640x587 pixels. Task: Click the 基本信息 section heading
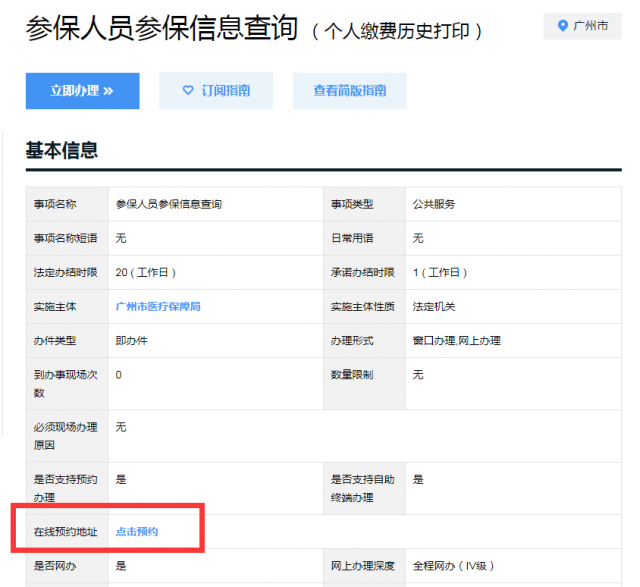(62, 150)
